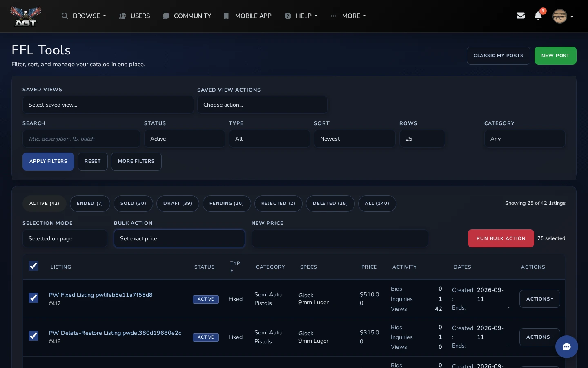Open the Selection Mode dropdown
Image resolution: width=588 pixels, height=368 pixels.
pos(65,238)
